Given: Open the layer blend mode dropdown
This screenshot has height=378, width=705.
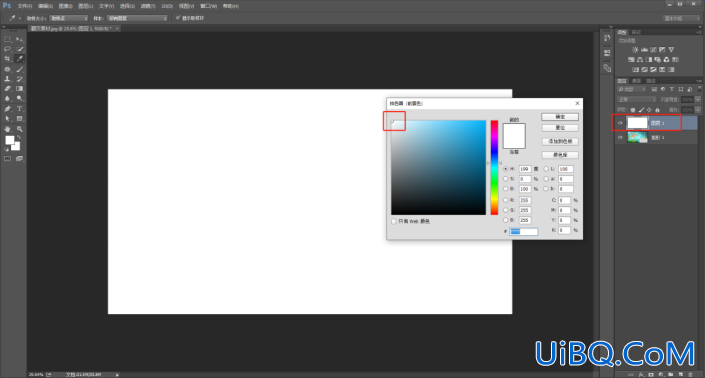Looking at the screenshot, I should coord(637,99).
